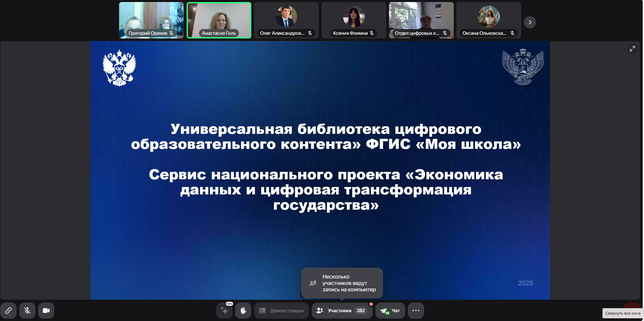Select Олег Александров participant tile

pos(286,20)
